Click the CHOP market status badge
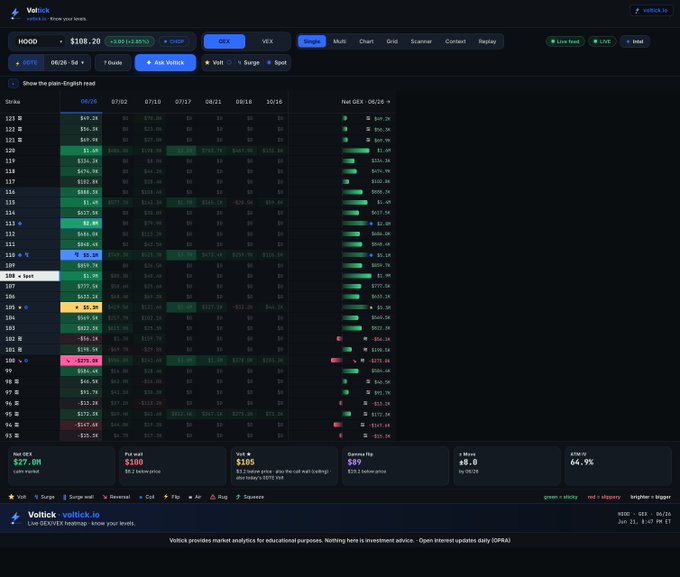Screen dimensions: 680x577 pos(174,42)
